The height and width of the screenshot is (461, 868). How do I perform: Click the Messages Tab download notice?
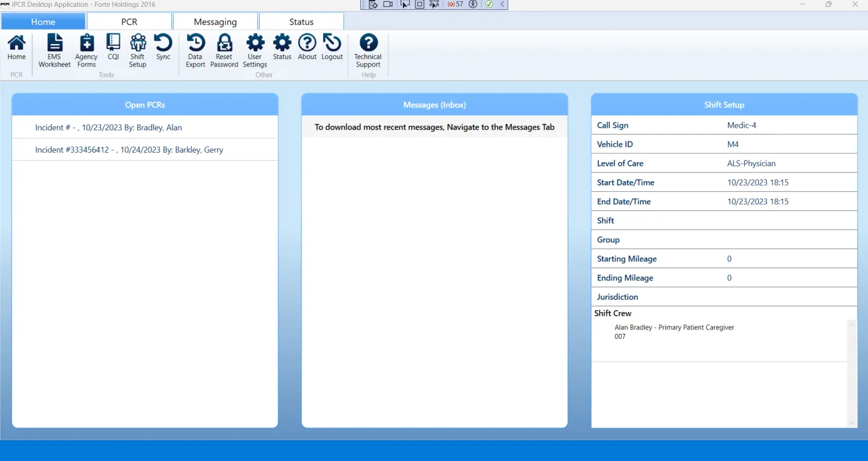point(435,127)
